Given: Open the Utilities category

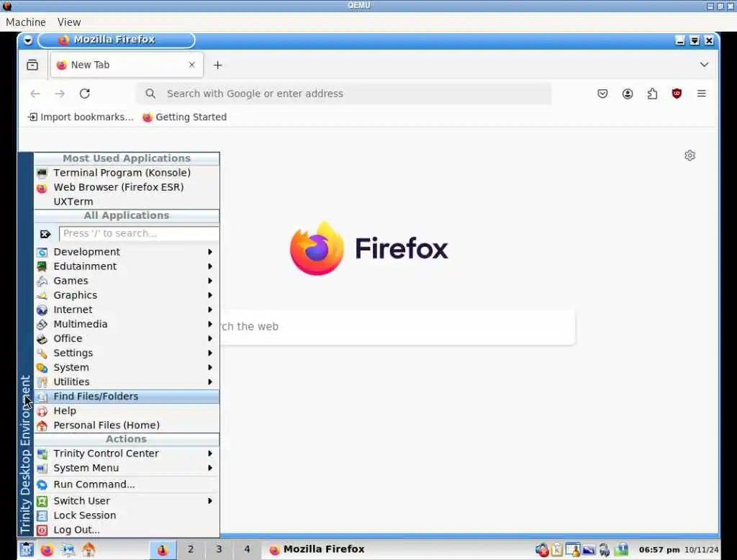Looking at the screenshot, I should [127, 381].
